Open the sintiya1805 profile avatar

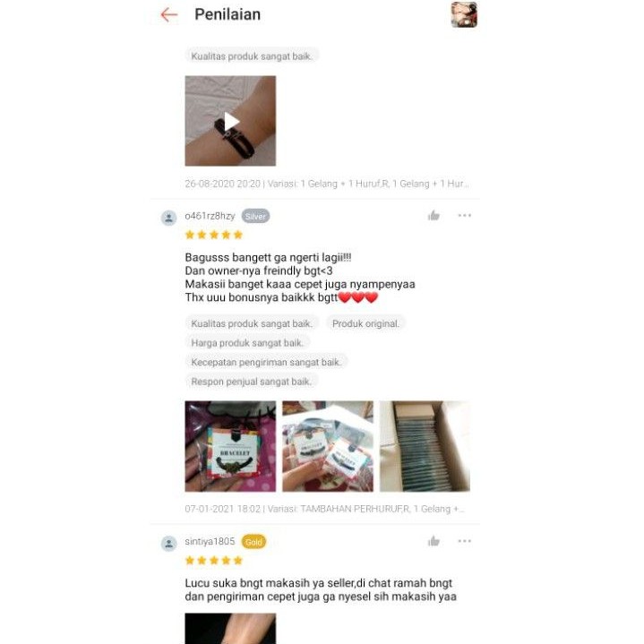tap(168, 544)
